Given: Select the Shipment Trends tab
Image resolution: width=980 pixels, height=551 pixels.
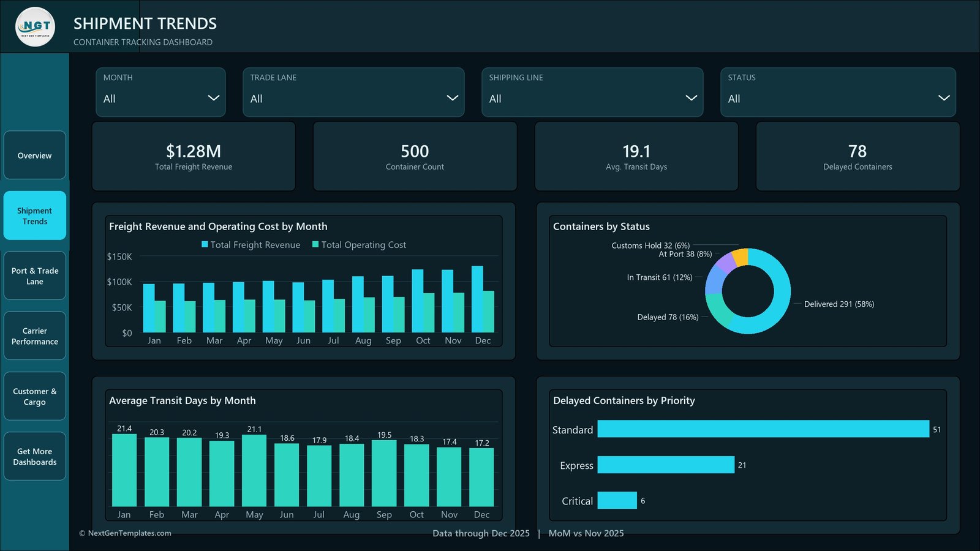Looking at the screenshot, I should pyautogui.click(x=35, y=216).
